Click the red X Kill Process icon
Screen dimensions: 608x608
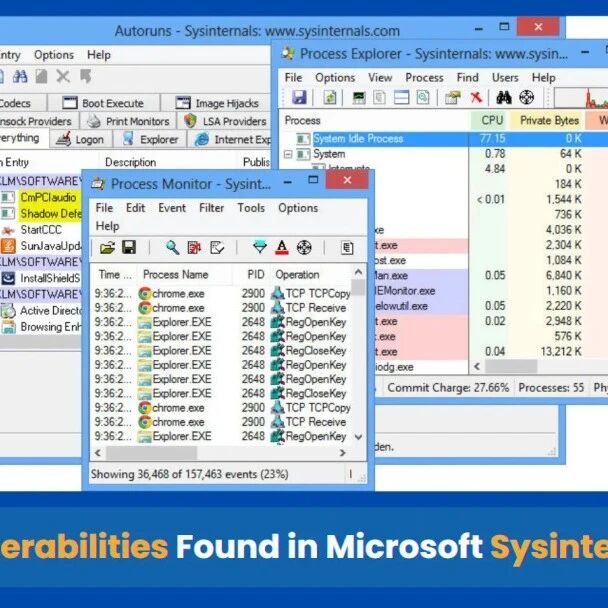476,97
